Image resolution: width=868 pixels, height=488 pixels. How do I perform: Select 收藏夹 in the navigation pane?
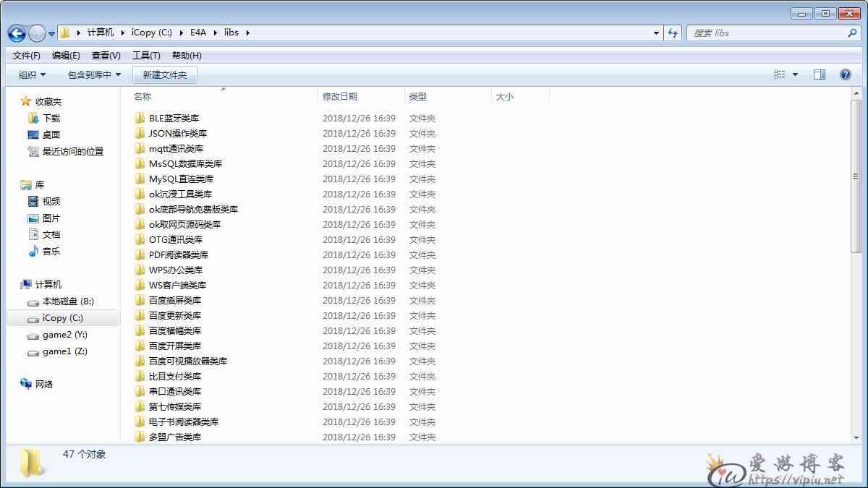pyautogui.click(x=48, y=102)
